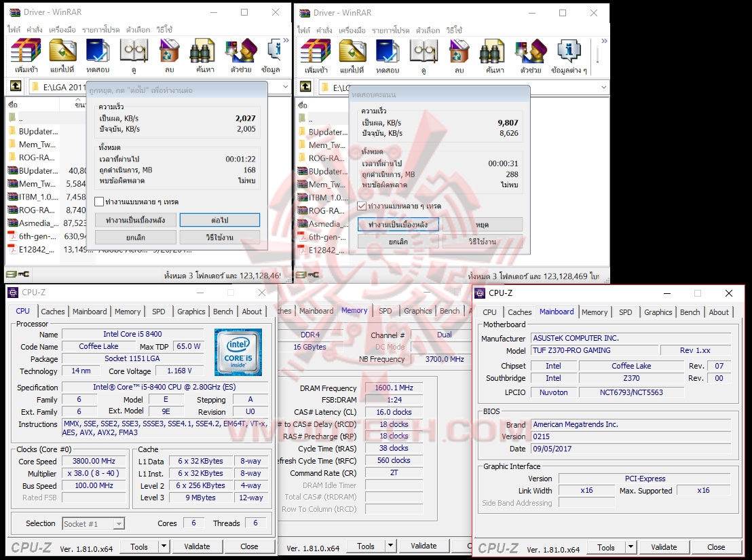Open the Socket #1 selection combo box
This screenshot has height=560, width=752.
94,523
